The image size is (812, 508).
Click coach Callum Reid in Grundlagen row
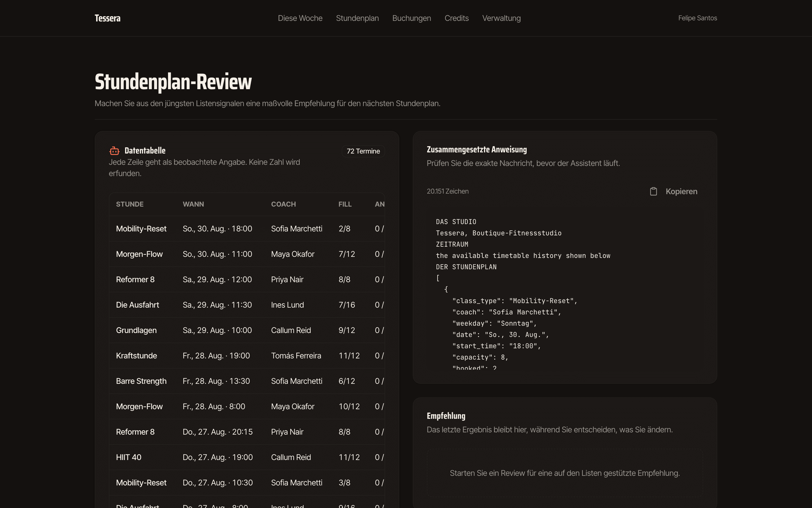[x=291, y=330]
